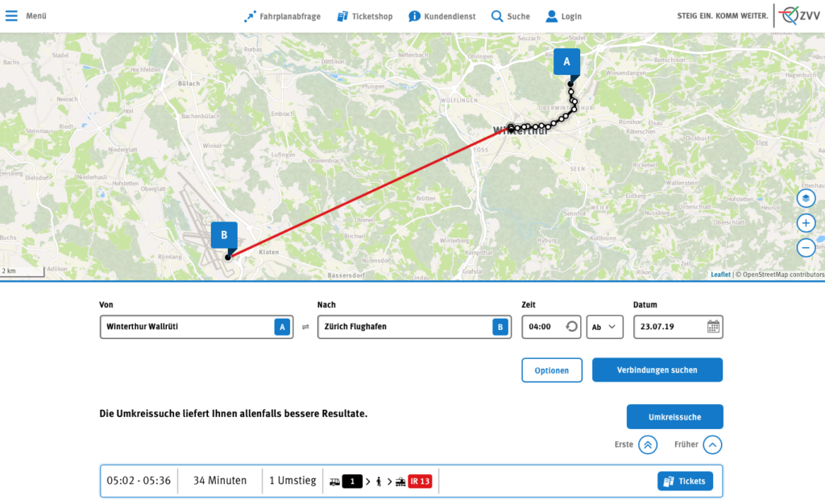Swap origin and destination stations
Image resolution: width=825 pixels, height=504 pixels.
click(x=305, y=327)
